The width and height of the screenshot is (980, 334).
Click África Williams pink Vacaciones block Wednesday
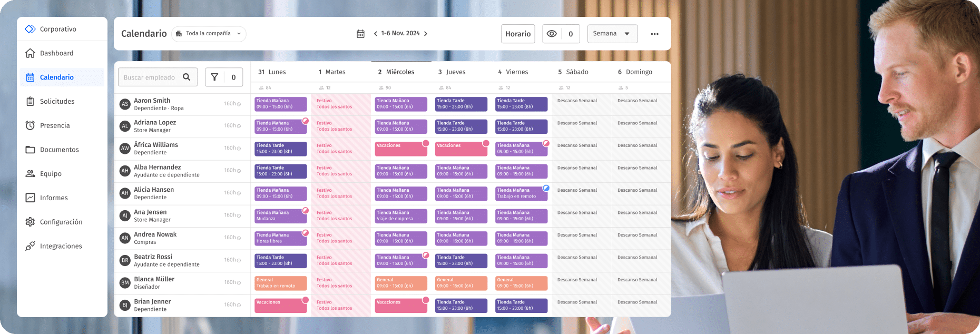point(400,149)
